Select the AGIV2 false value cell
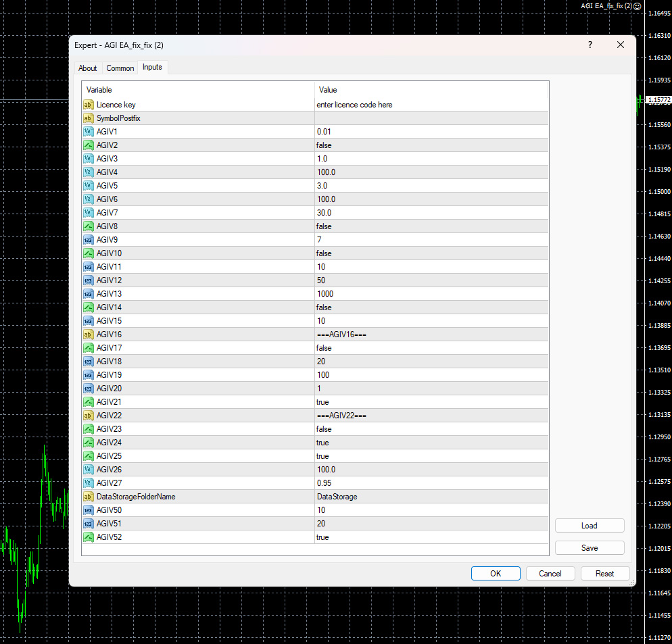The image size is (672, 644). pyautogui.click(x=431, y=145)
